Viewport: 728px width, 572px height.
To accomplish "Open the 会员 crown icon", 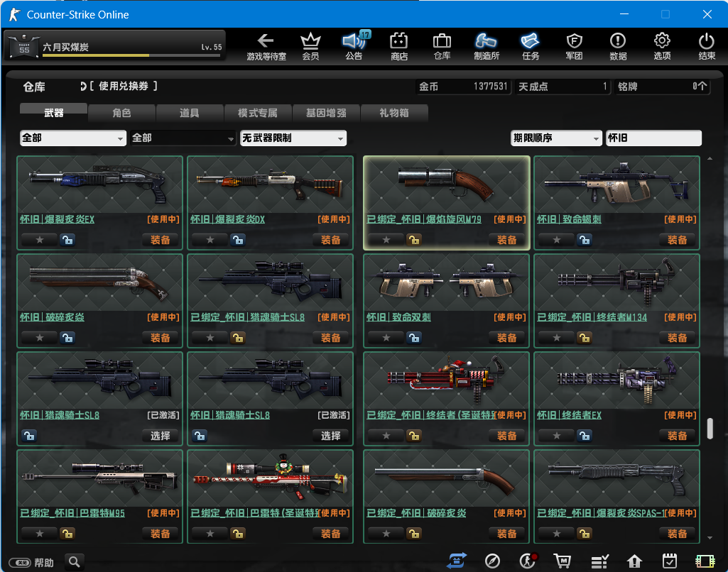I will pos(310,46).
